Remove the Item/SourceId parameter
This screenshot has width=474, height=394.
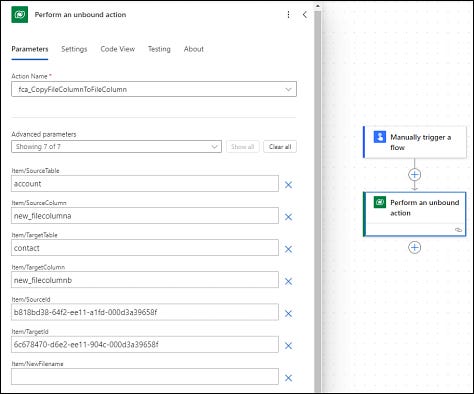288,313
